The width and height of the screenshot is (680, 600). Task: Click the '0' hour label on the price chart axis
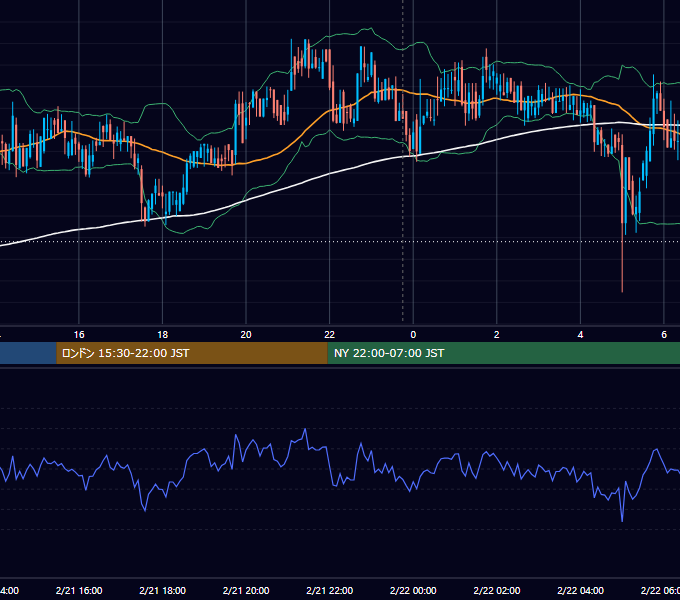coord(413,335)
